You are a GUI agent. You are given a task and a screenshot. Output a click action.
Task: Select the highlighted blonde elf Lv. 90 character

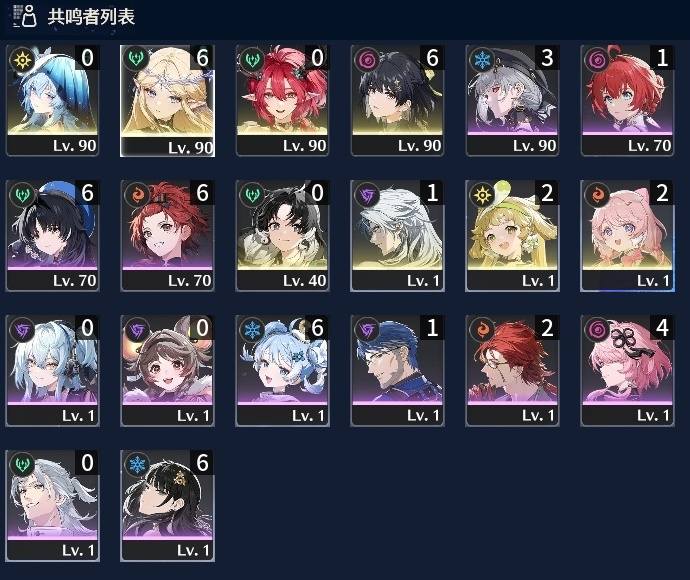pyautogui.click(x=167, y=101)
